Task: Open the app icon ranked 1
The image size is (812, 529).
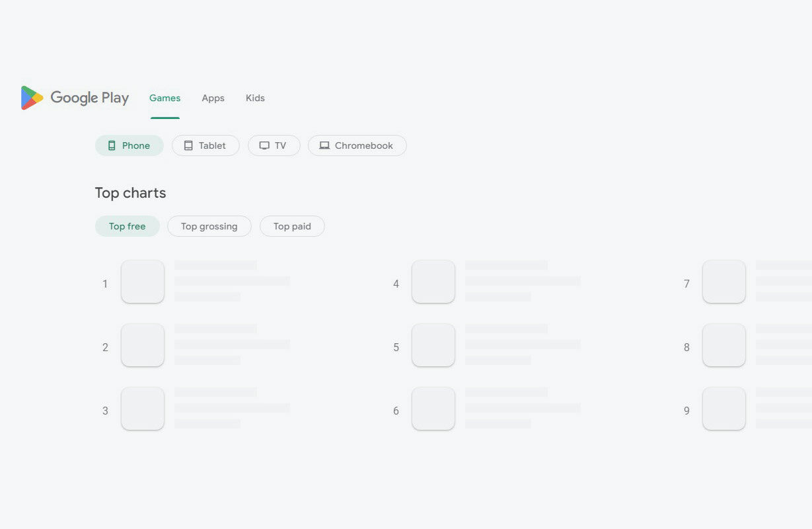Action: (x=143, y=282)
